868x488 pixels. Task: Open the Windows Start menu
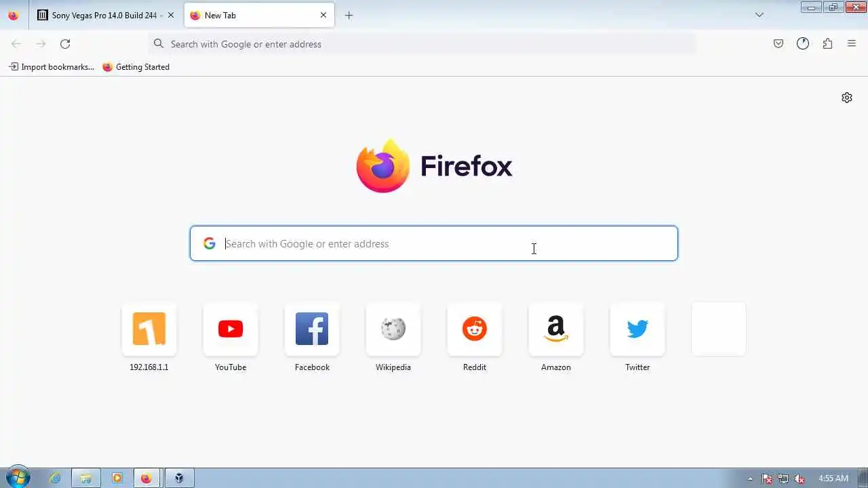[x=18, y=478]
